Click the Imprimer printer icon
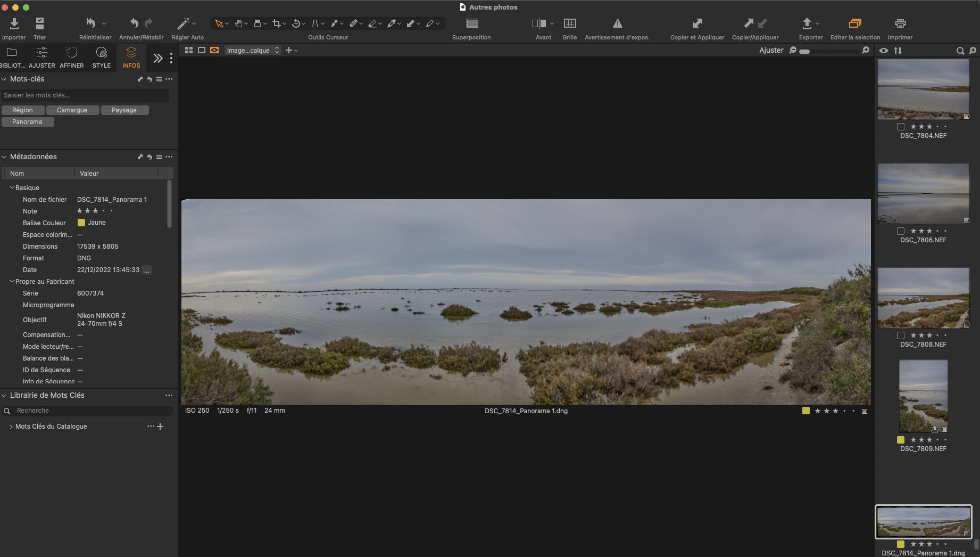This screenshot has height=557, width=980. pyautogui.click(x=900, y=23)
